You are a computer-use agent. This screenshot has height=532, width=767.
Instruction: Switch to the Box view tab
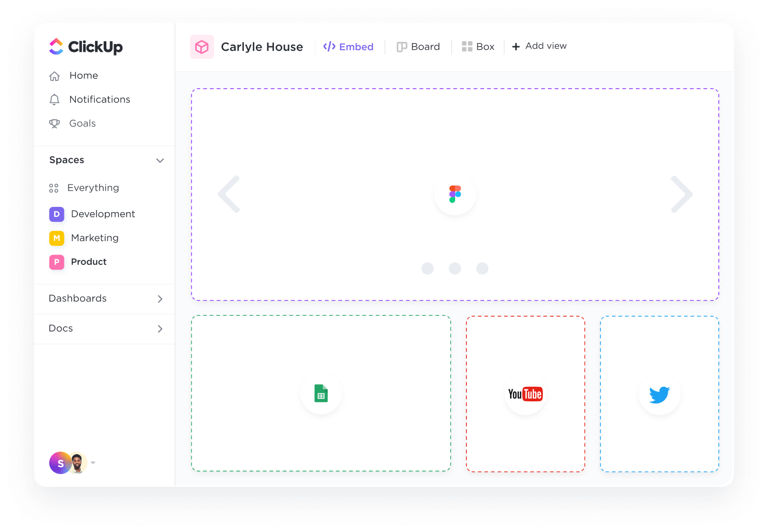pos(478,47)
